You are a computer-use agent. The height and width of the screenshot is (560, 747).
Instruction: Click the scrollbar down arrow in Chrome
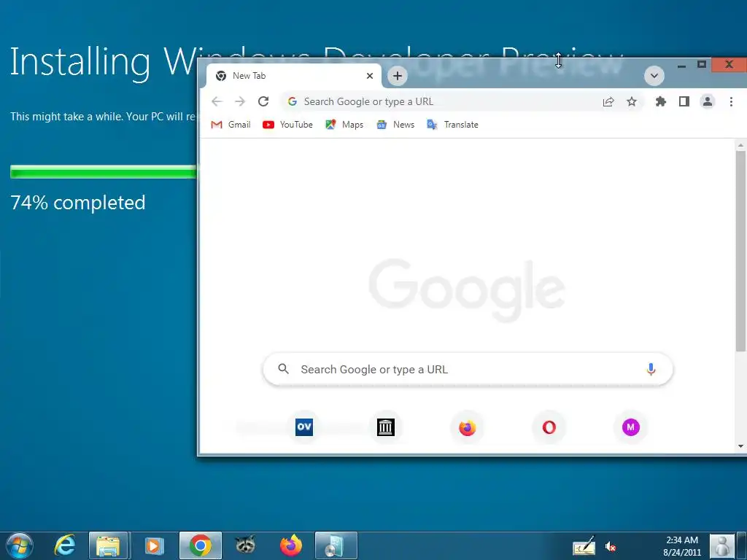[740, 446]
